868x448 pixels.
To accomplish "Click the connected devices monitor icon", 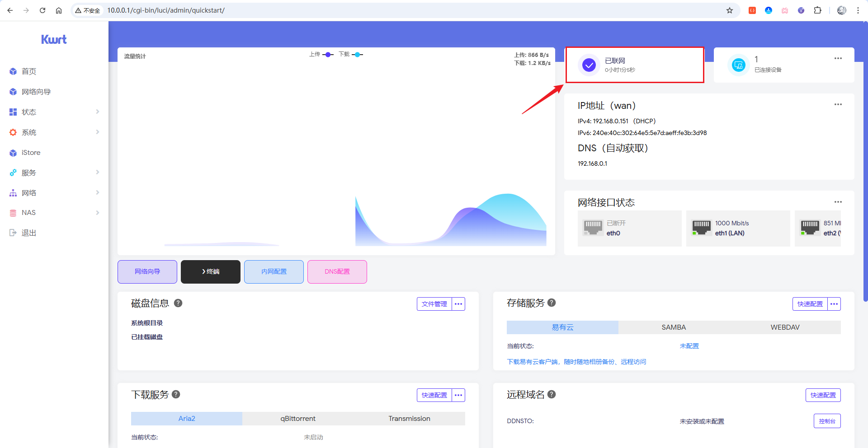I will click(x=738, y=65).
